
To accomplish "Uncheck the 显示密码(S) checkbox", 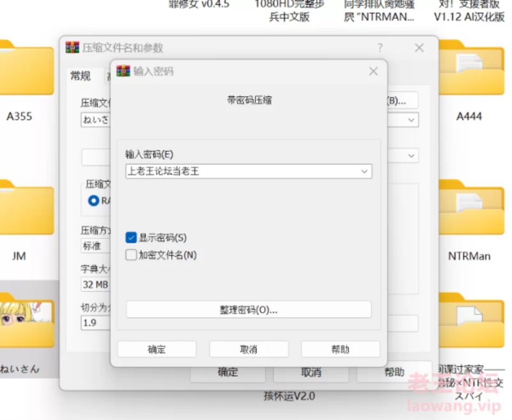I will (x=131, y=237).
